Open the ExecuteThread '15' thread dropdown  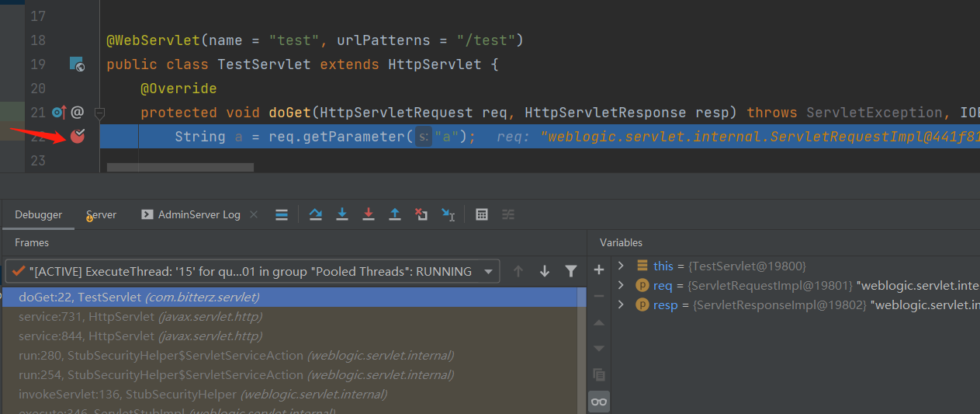click(x=253, y=271)
